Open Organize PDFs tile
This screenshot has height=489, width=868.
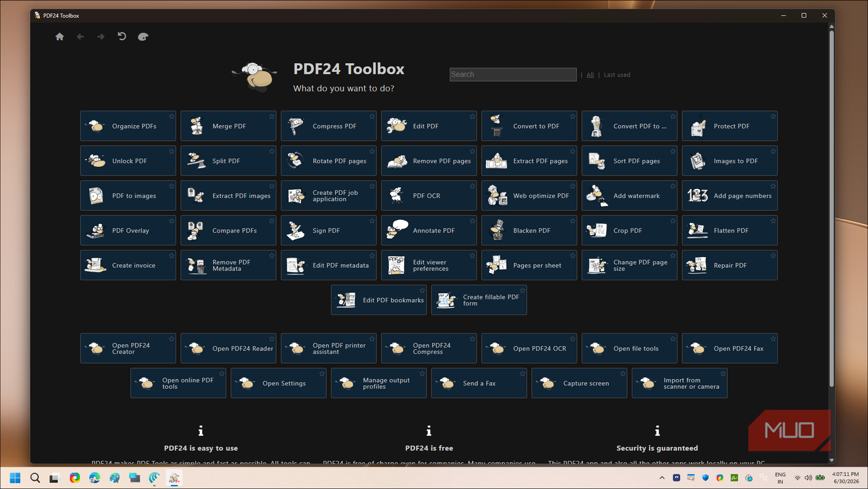[x=128, y=126]
